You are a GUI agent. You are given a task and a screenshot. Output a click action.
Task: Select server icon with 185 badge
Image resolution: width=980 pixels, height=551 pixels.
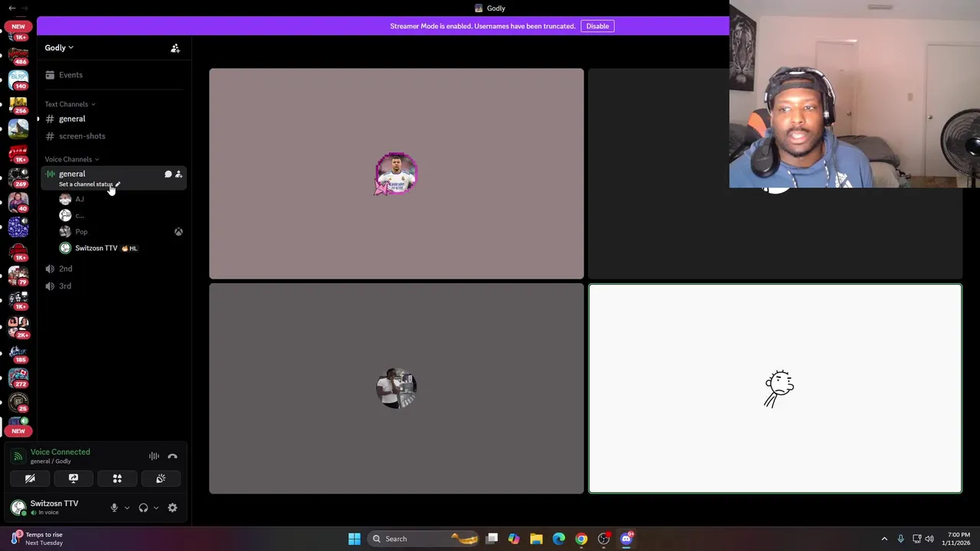click(x=18, y=354)
